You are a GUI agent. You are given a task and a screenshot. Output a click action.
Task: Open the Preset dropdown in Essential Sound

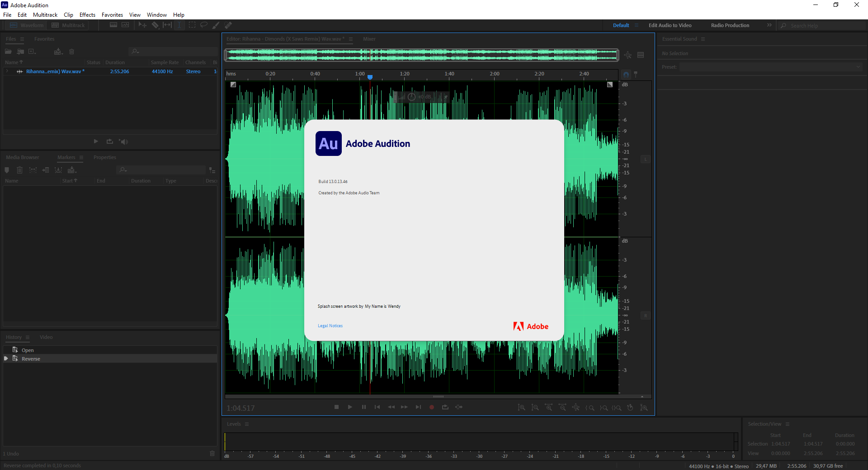point(770,67)
